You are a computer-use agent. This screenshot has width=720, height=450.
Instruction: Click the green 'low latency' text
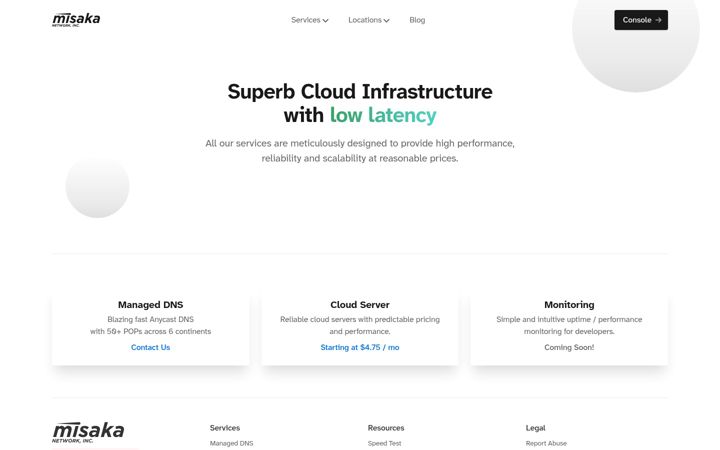click(x=383, y=115)
